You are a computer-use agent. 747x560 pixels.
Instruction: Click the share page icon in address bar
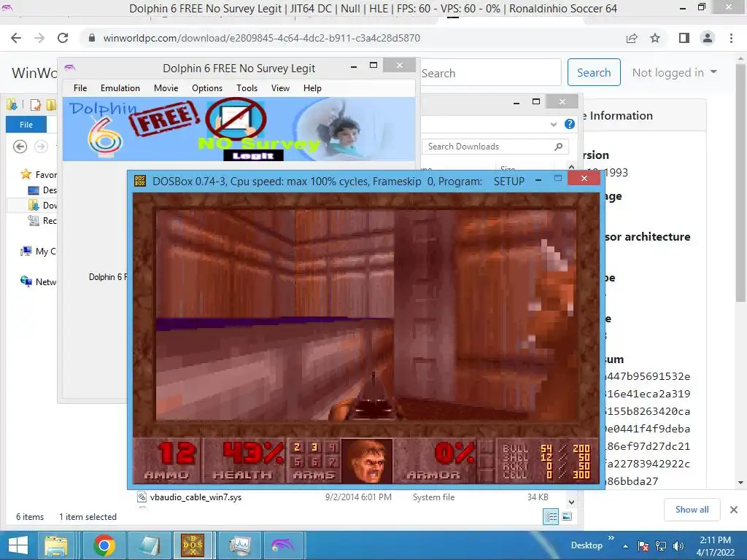point(632,38)
